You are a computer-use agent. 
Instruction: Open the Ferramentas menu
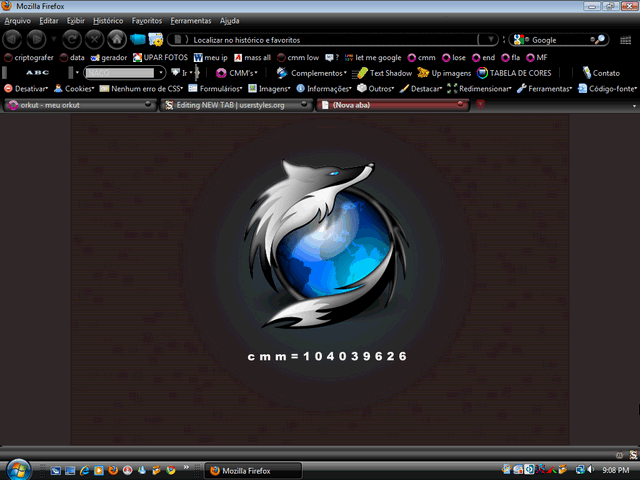click(x=191, y=21)
